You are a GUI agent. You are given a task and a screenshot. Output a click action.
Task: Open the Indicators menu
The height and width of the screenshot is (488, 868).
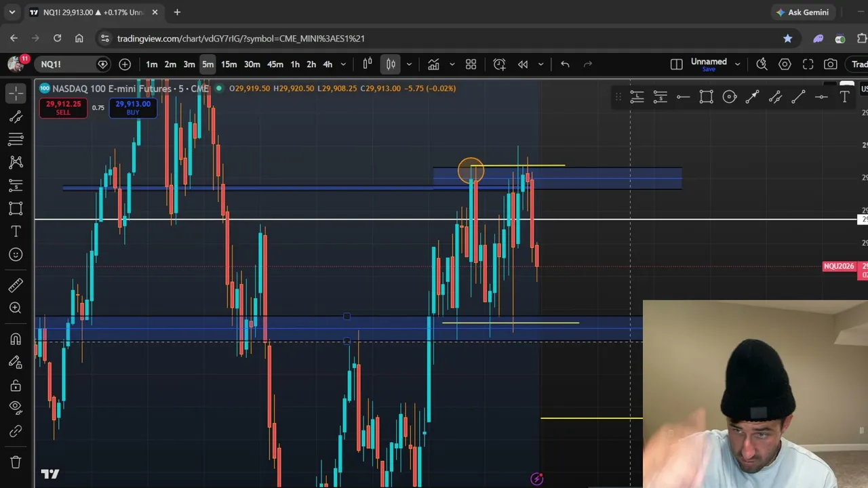(x=433, y=64)
